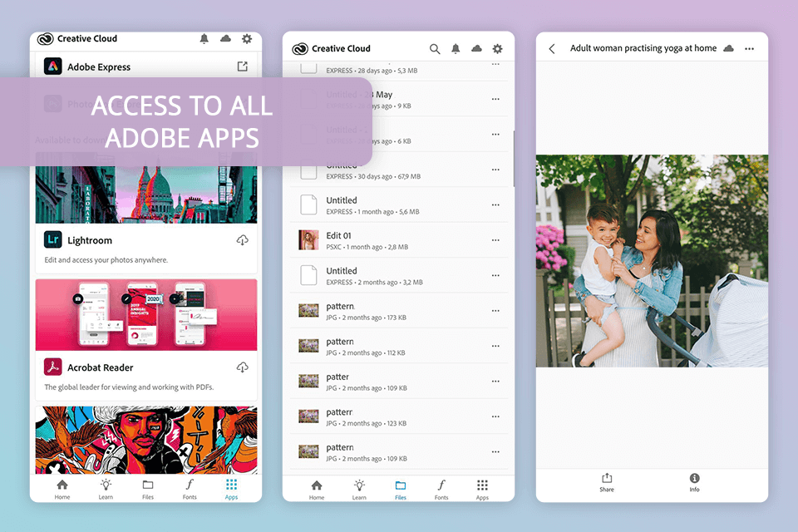The height and width of the screenshot is (532, 798).
Task: Open more options for Untitled 5,6 MB file
Action: click(495, 204)
